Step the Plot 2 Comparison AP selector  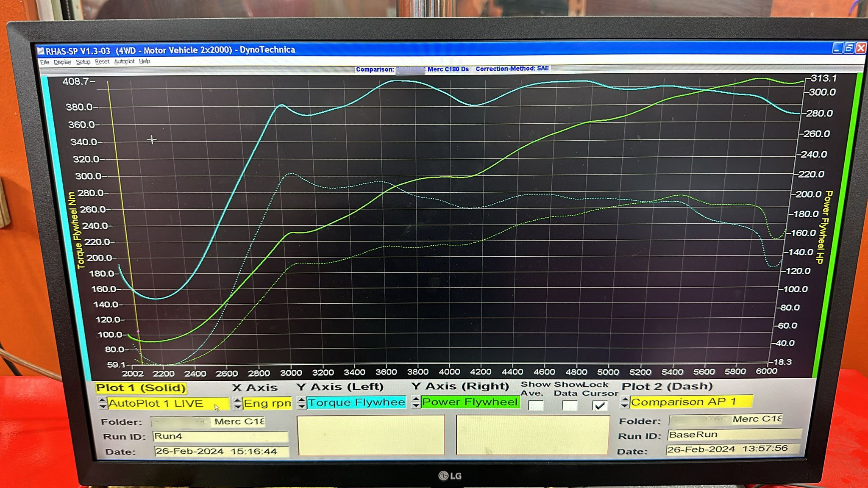[x=624, y=402]
